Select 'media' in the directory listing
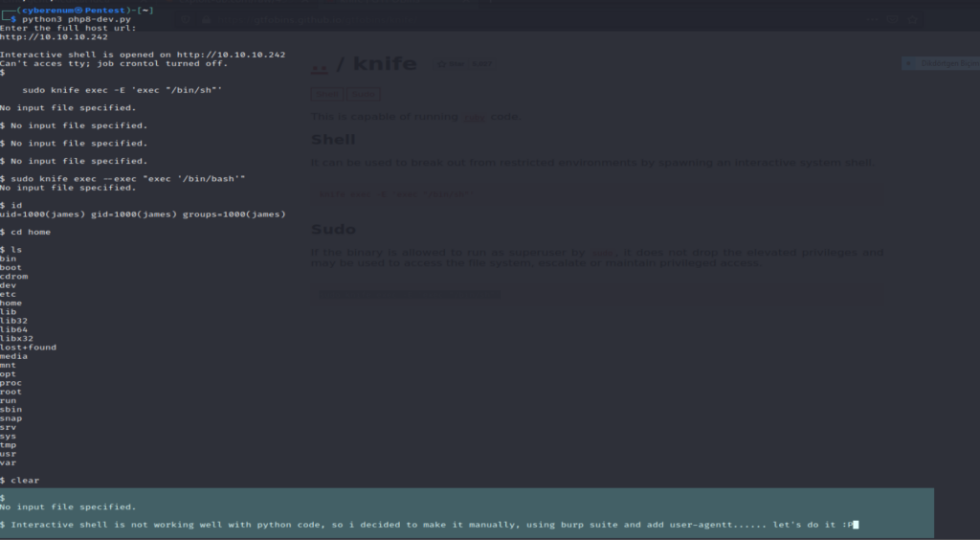 (x=13, y=356)
